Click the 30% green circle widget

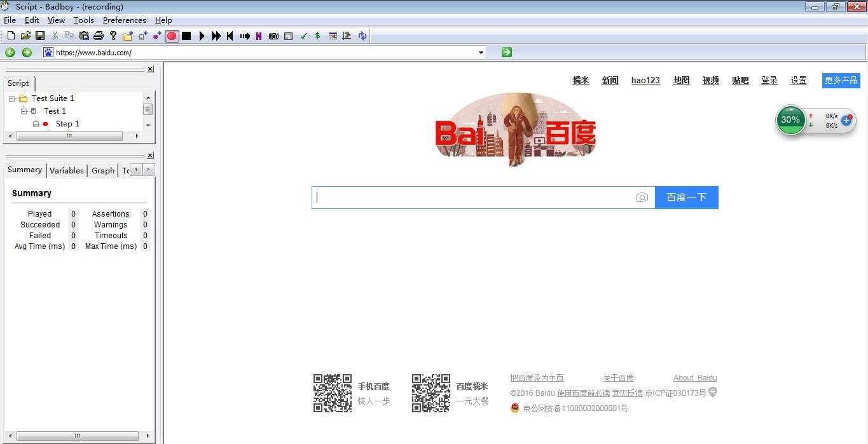click(x=790, y=119)
